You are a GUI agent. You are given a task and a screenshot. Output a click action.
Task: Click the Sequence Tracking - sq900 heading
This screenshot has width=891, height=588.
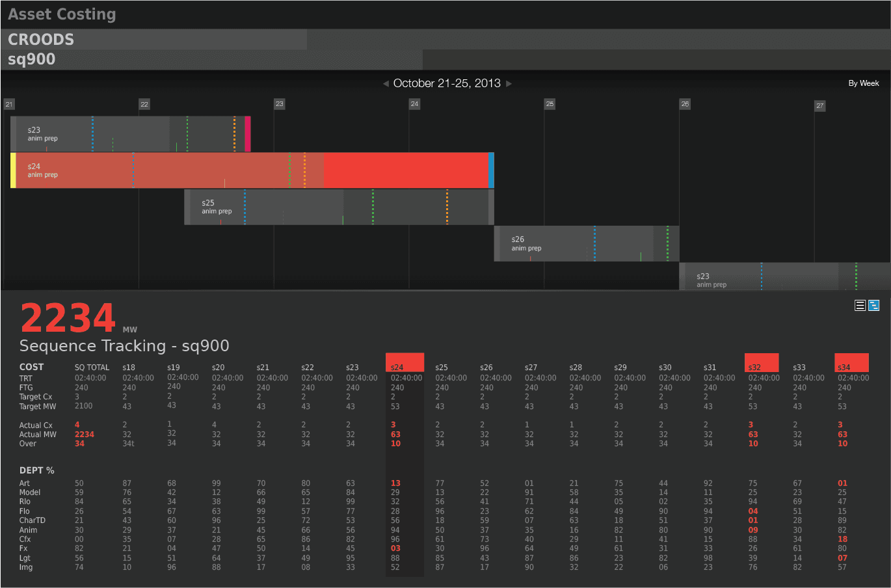pyautogui.click(x=124, y=346)
